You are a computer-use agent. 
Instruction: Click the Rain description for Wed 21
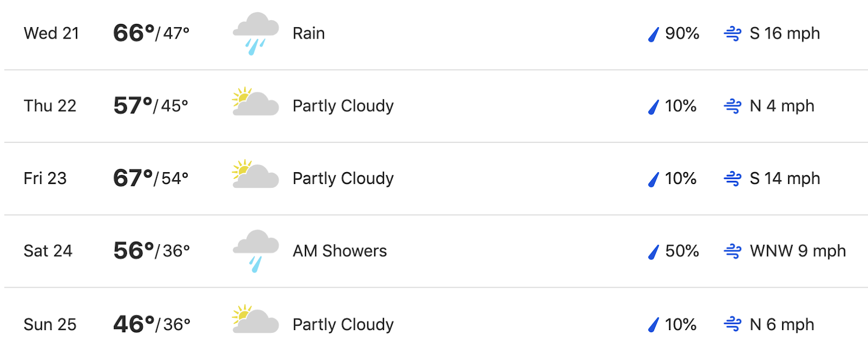tap(309, 34)
